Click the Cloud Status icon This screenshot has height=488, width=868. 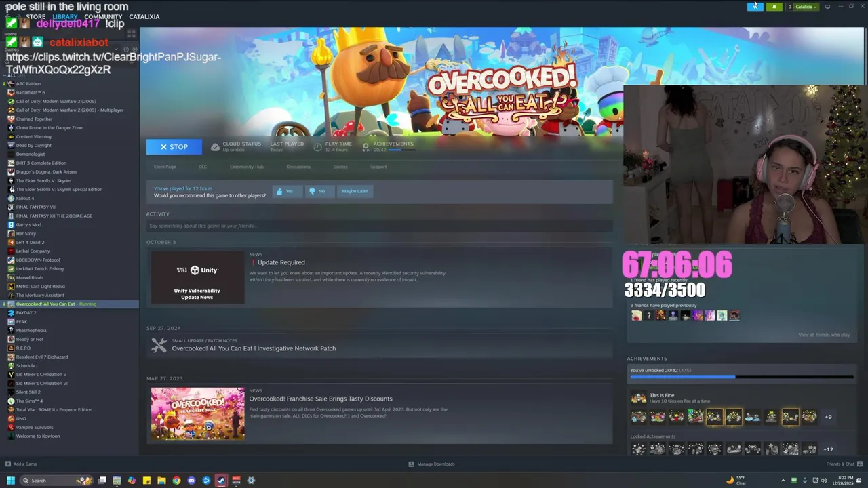point(215,146)
